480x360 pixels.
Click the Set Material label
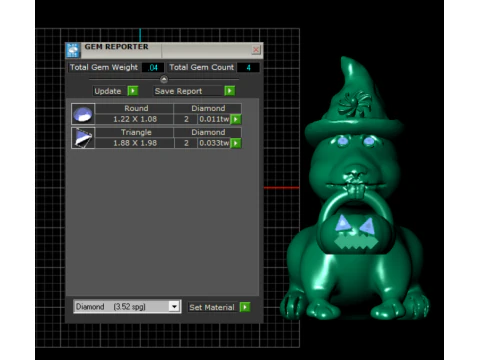(212, 307)
